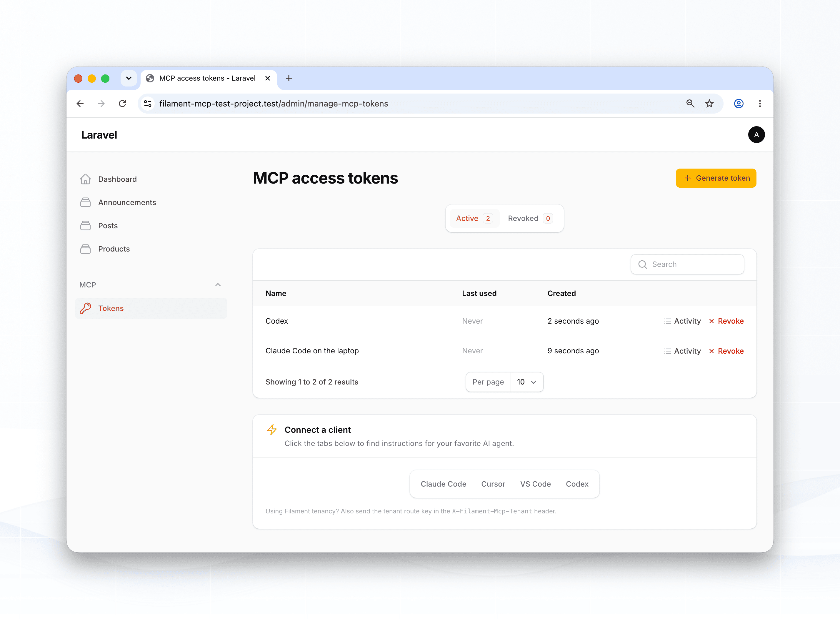840x619 pixels.
Task: Click the '2 seconds ago' created cell
Action: tap(573, 321)
